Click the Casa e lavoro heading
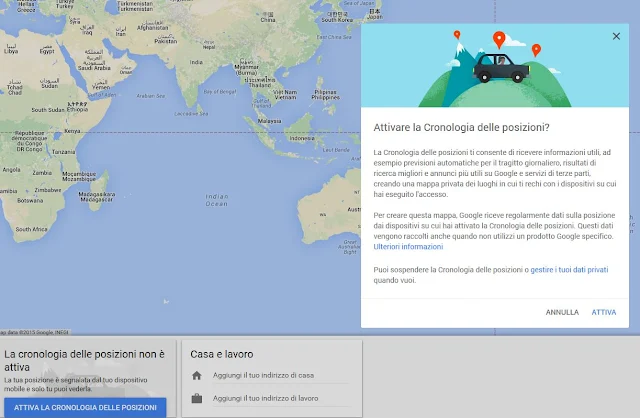This screenshot has width=640, height=418. [222, 354]
